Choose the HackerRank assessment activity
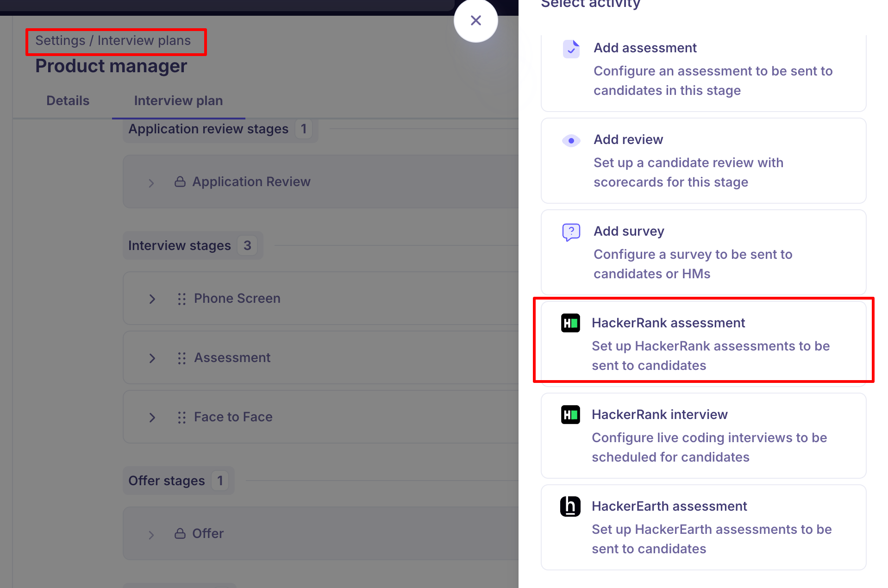 703,344
